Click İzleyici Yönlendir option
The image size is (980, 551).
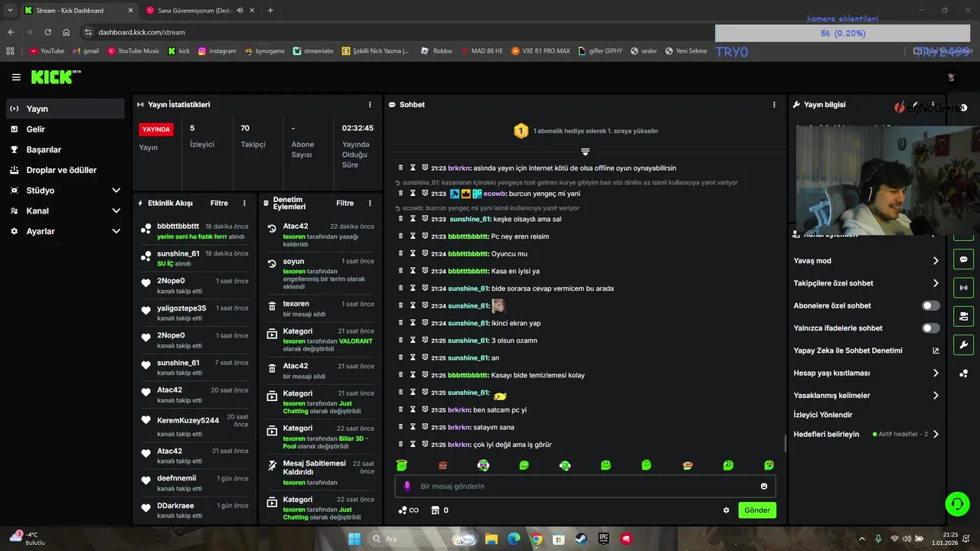click(x=823, y=415)
